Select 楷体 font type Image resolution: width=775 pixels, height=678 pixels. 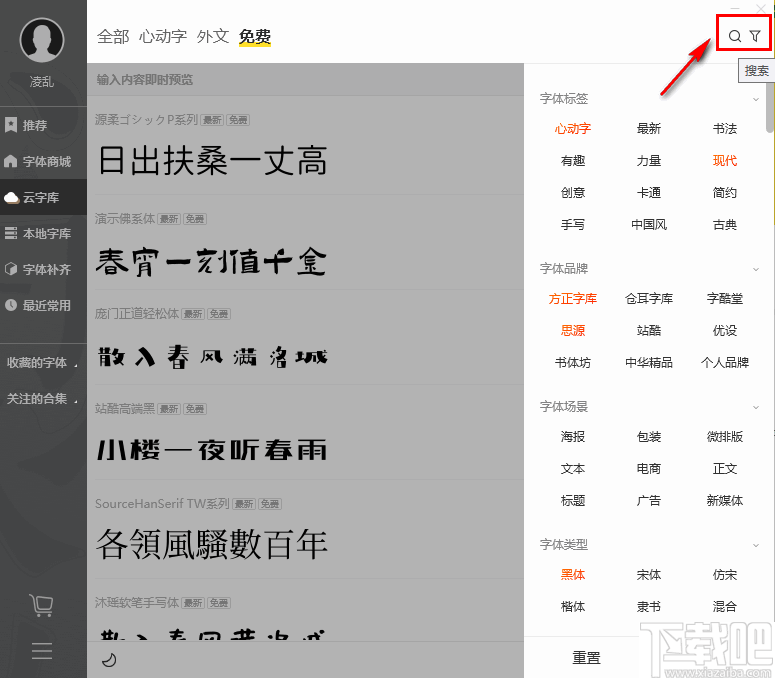[x=573, y=606]
